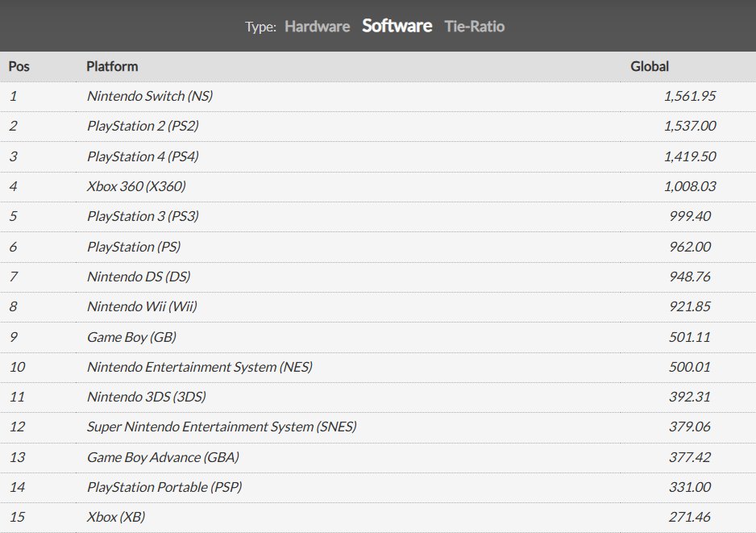
Task: Click the 379.06 global sales value
Action: click(x=690, y=427)
